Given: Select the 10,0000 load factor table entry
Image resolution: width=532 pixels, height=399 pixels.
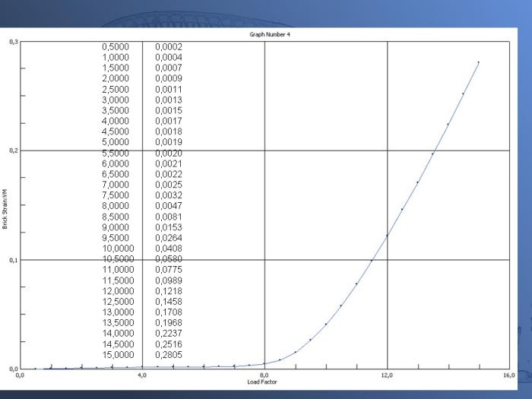Looking at the screenshot, I should pos(116,248).
